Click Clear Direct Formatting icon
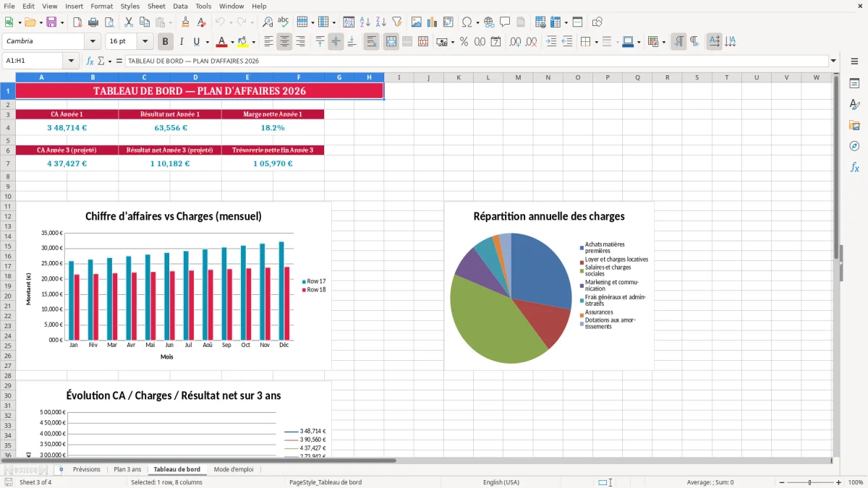Viewport: 868px width, 488px height. click(202, 22)
